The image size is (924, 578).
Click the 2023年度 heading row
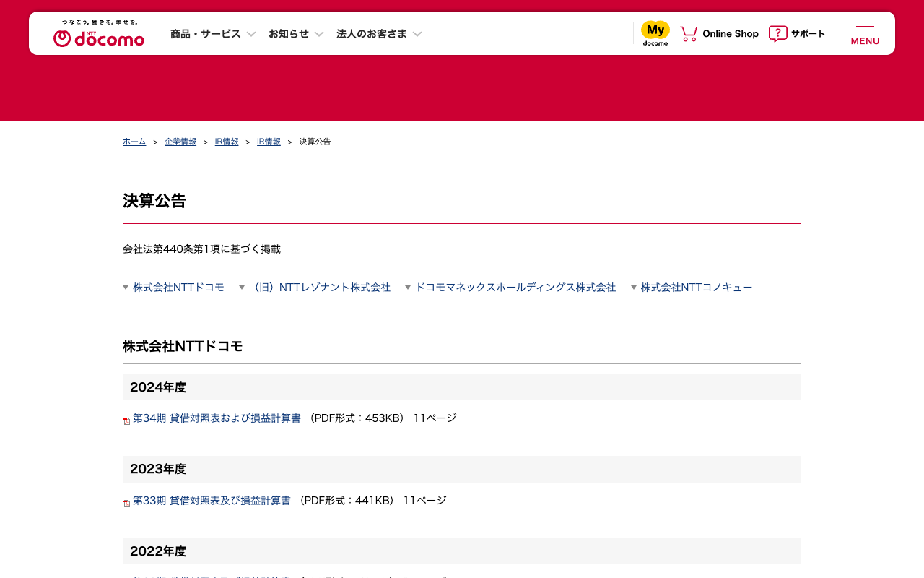point(462,469)
